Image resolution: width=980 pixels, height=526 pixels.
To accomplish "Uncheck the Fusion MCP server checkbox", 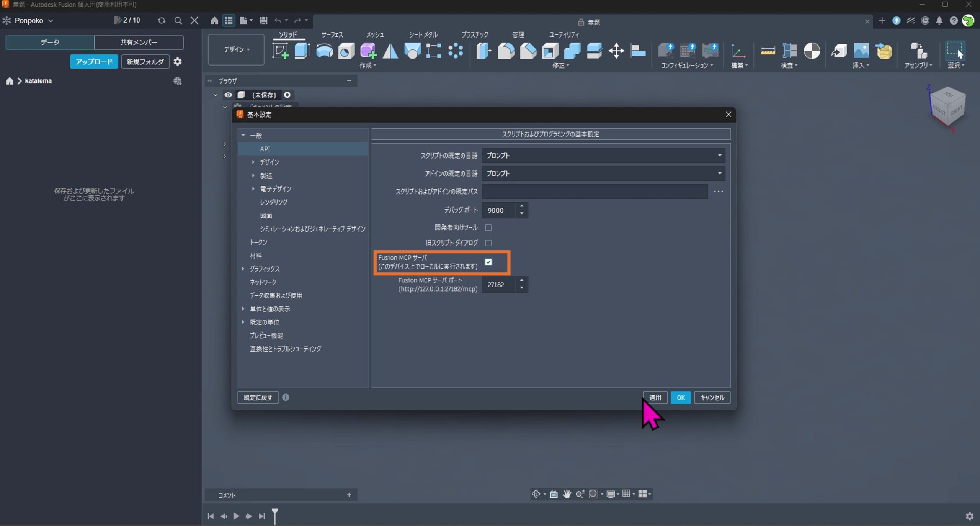I will 488,262.
